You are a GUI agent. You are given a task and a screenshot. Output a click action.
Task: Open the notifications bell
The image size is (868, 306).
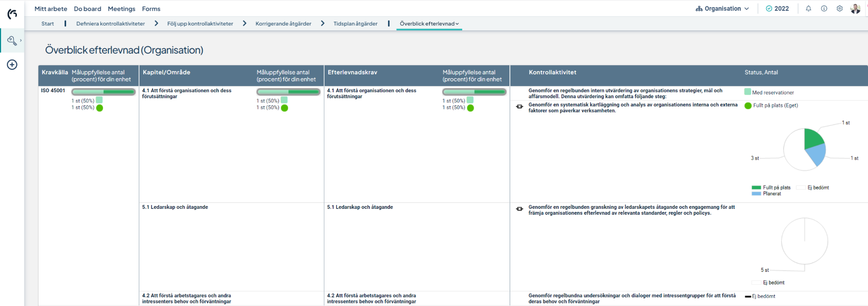(x=808, y=9)
